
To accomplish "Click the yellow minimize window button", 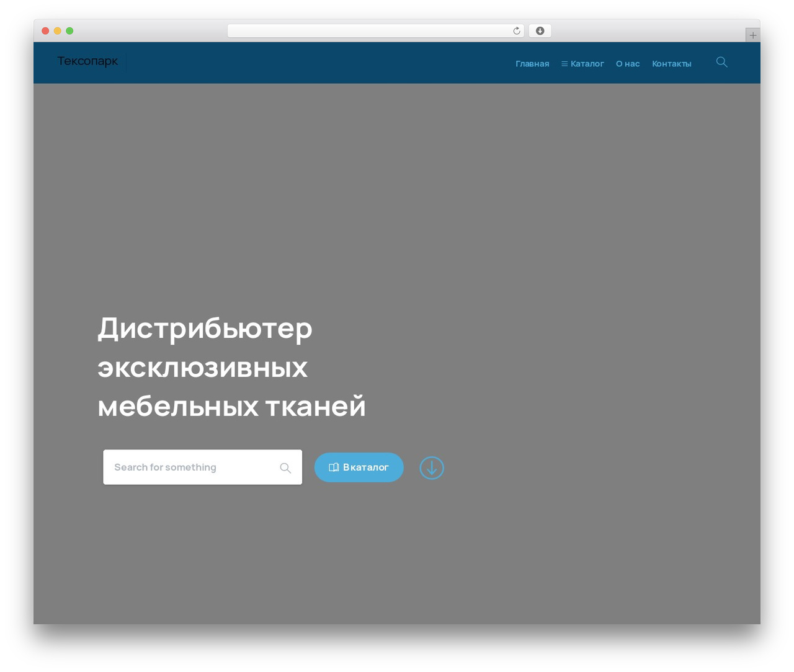I will point(58,31).
